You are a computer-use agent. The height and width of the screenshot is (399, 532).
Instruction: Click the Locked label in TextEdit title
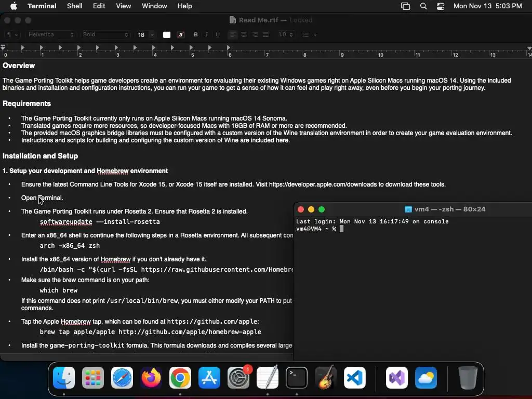click(x=301, y=20)
